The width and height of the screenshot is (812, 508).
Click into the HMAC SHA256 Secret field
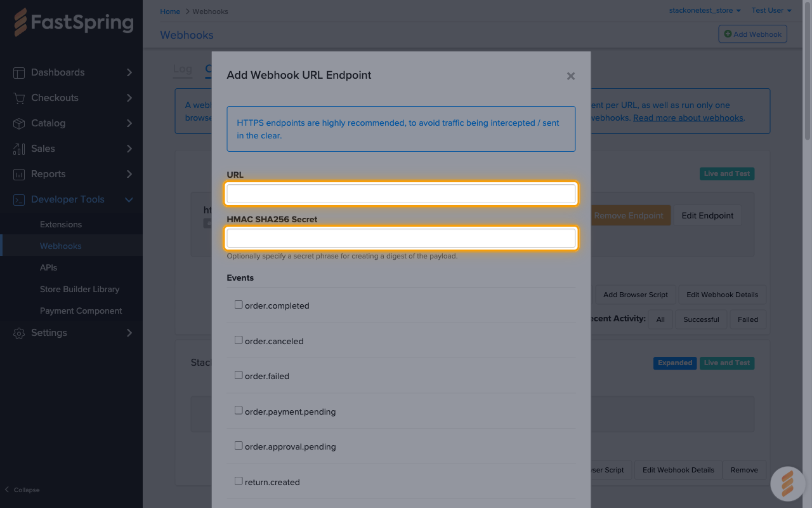401,238
